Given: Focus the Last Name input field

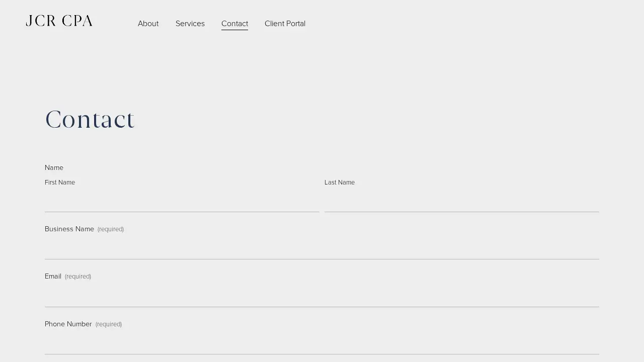Looking at the screenshot, I should [462, 201].
